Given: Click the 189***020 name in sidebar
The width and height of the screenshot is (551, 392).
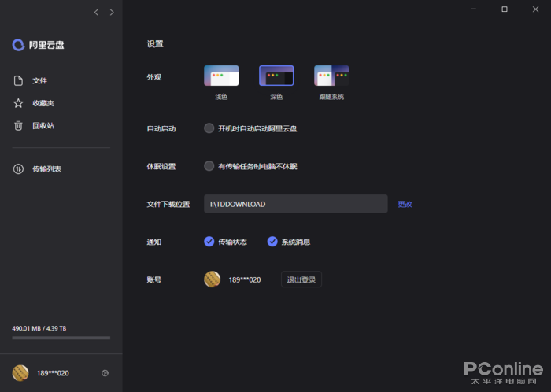Looking at the screenshot, I should 53,373.
